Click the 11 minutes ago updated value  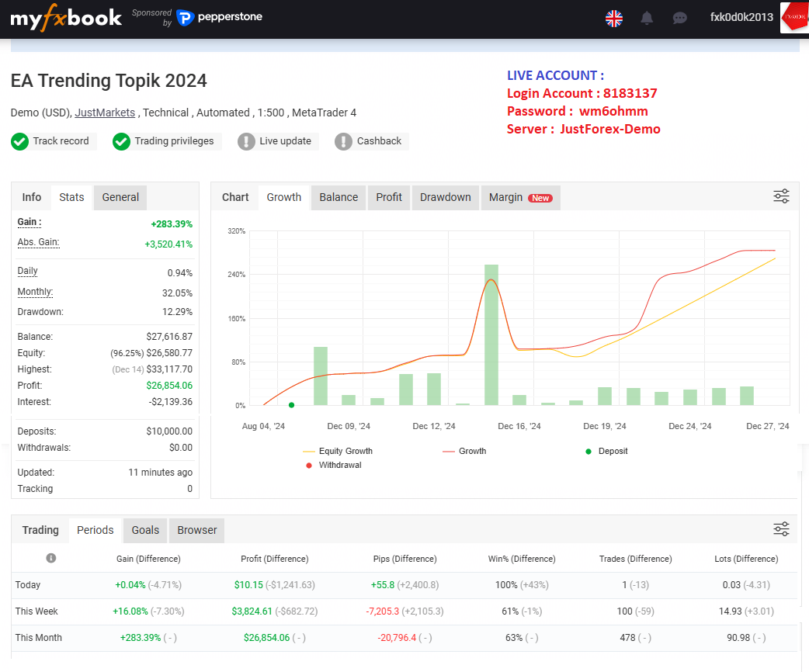coord(161,473)
